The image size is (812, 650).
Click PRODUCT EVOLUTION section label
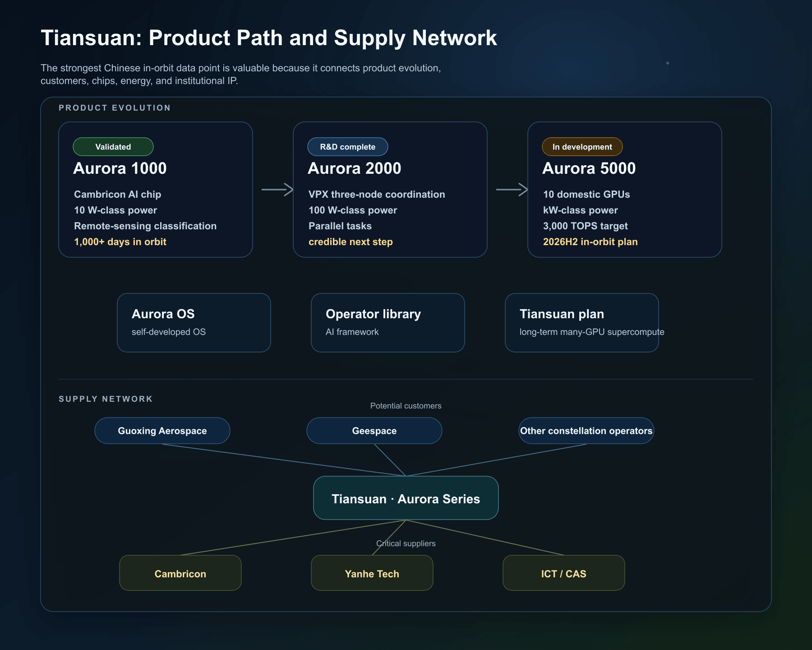(115, 108)
